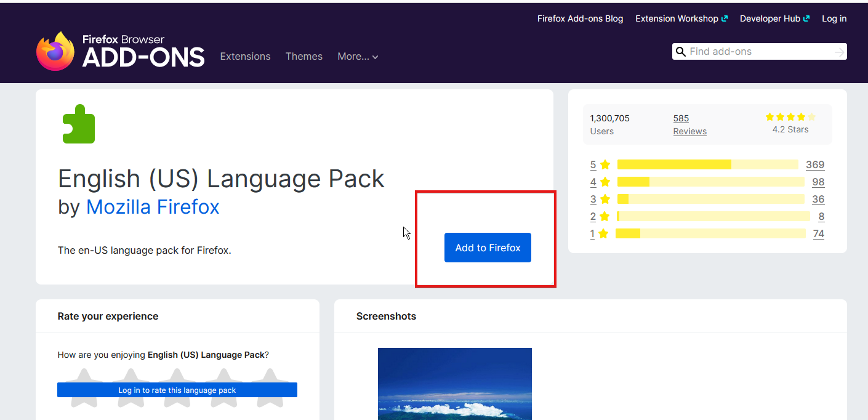Go to Extensions section

point(245,56)
